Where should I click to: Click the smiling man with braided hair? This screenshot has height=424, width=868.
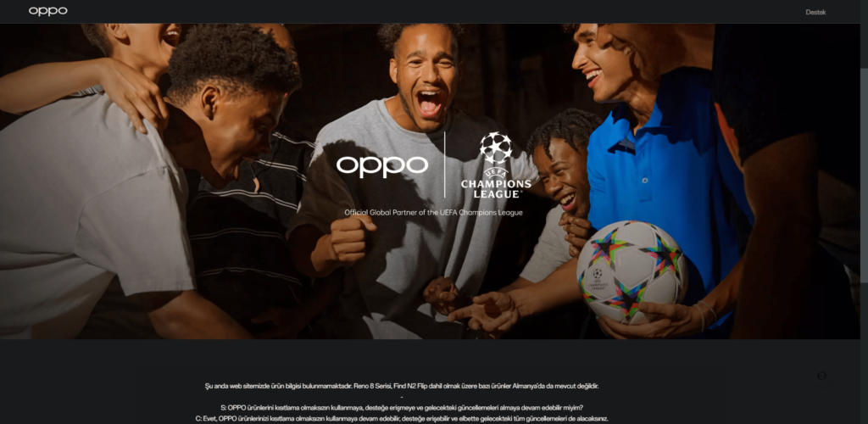point(559,166)
